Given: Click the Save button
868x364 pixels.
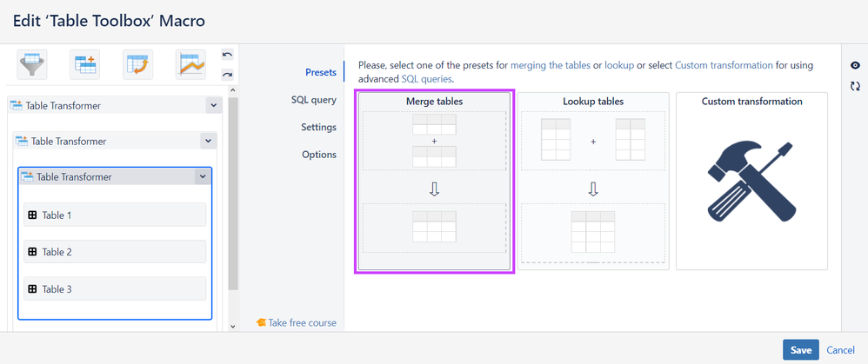Looking at the screenshot, I should pyautogui.click(x=800, y=349).
